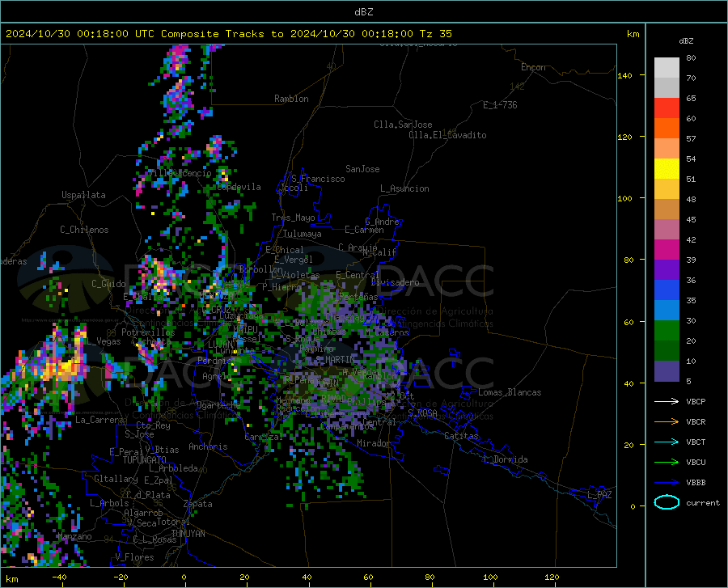Click the 'dBZ' title at top
The width and height of the screenshot is (728, 588).
363,12
